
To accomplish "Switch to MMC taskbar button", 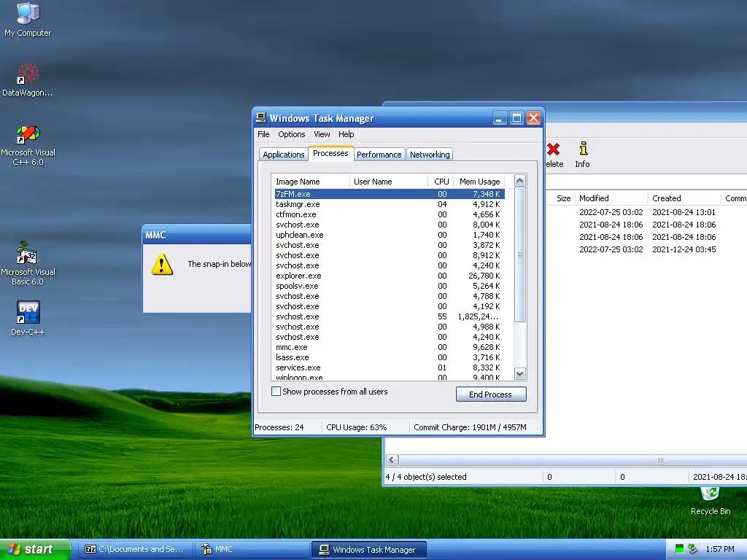I will pos(252,549).
